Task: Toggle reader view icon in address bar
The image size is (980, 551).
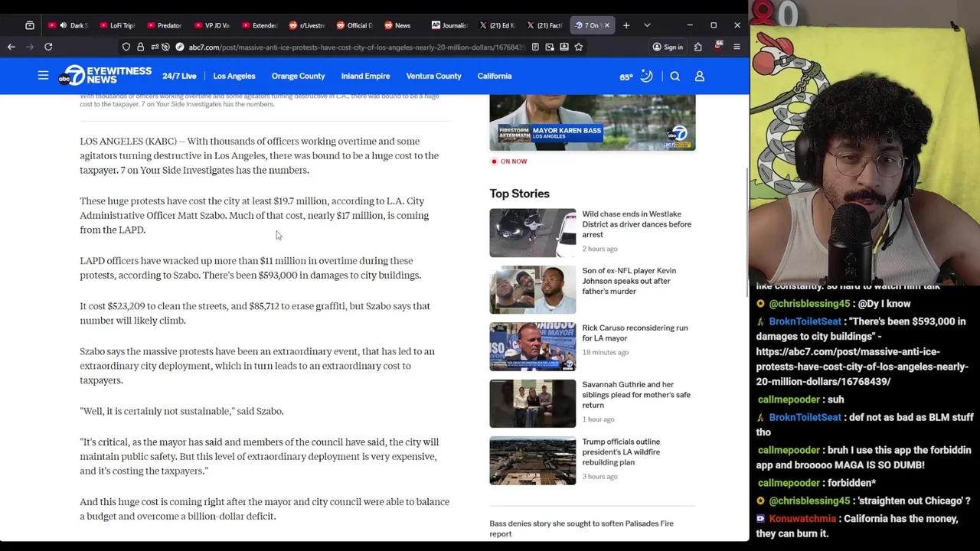Action: (535, 47)
